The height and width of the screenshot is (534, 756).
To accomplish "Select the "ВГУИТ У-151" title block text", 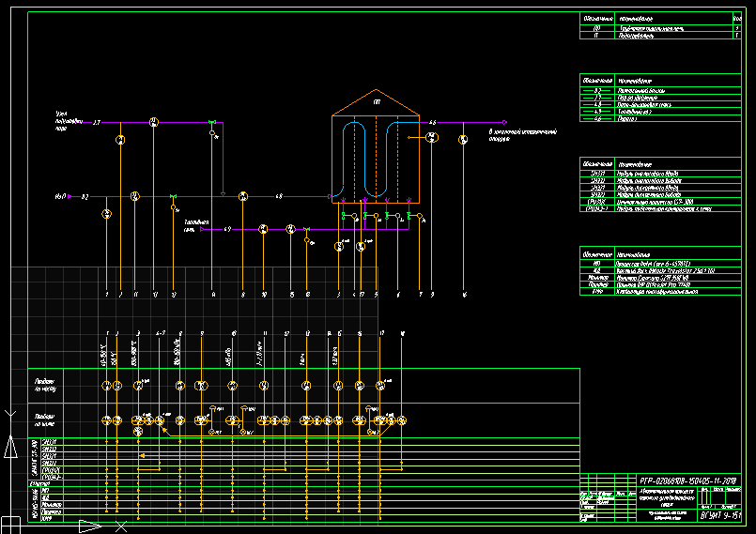I will click(719, 515).
